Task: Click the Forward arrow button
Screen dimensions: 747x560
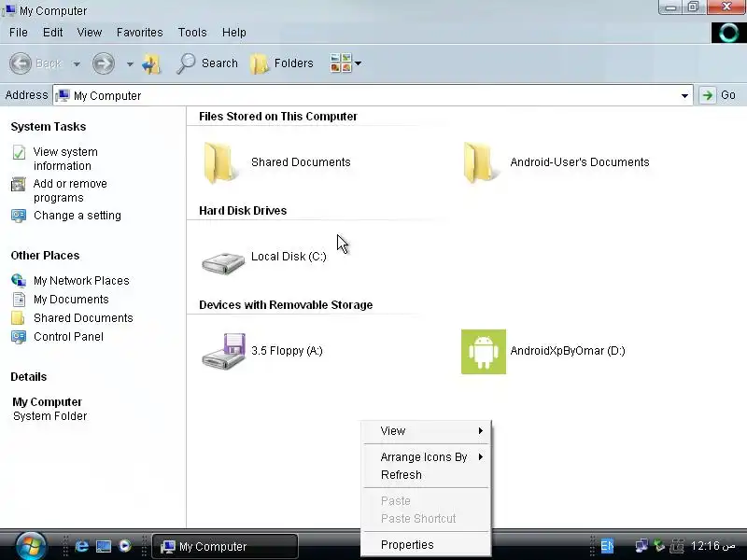Action: [x=104, y=63]
